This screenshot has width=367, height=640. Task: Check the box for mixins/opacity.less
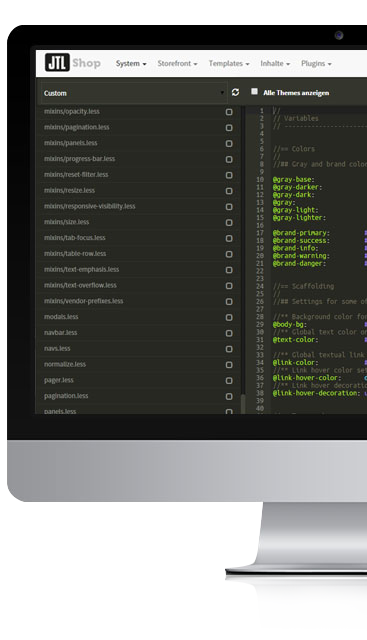[229, 112]
